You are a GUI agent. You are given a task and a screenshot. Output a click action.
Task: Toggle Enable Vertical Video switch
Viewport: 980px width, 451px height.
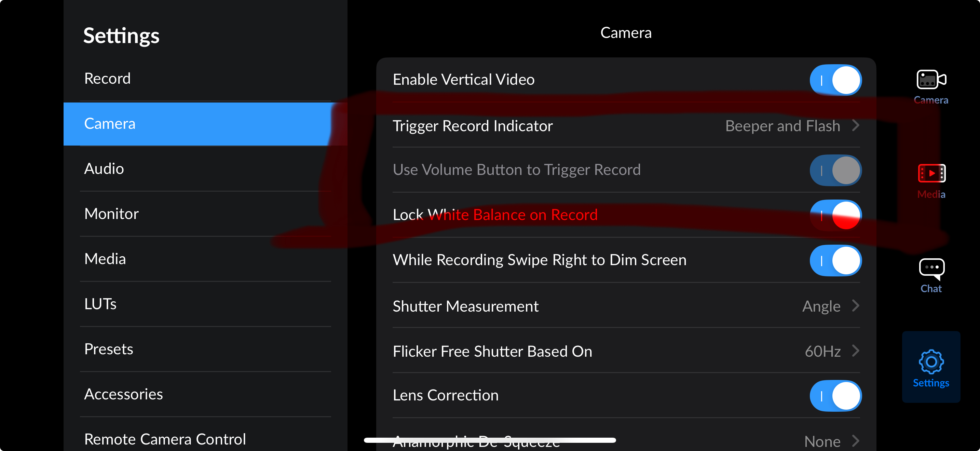tap(835, 80)
